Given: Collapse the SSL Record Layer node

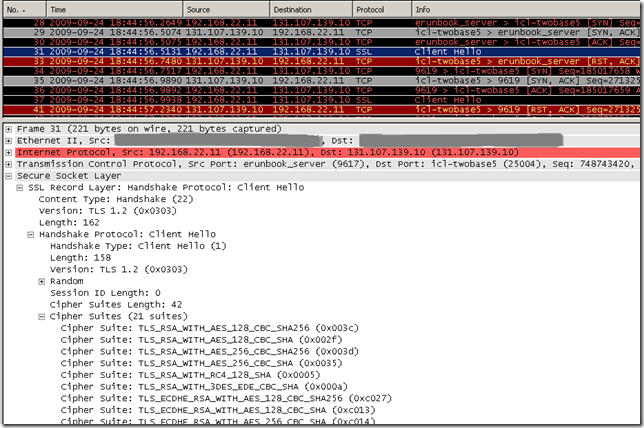Looking at the screenshot, I should click(x=19, y=188).
